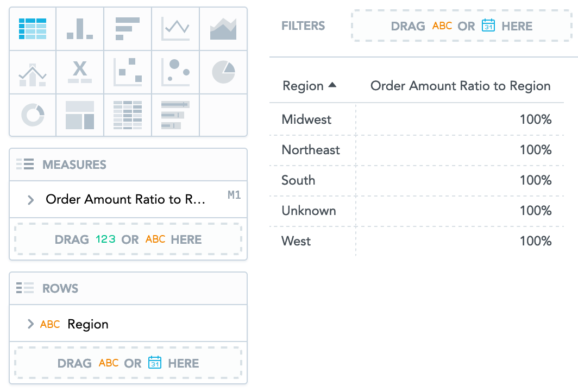Screen dimensions: 578x392
Task: Expand the Order Amount Ratio measure item
Action: click(x=31, y=200)
